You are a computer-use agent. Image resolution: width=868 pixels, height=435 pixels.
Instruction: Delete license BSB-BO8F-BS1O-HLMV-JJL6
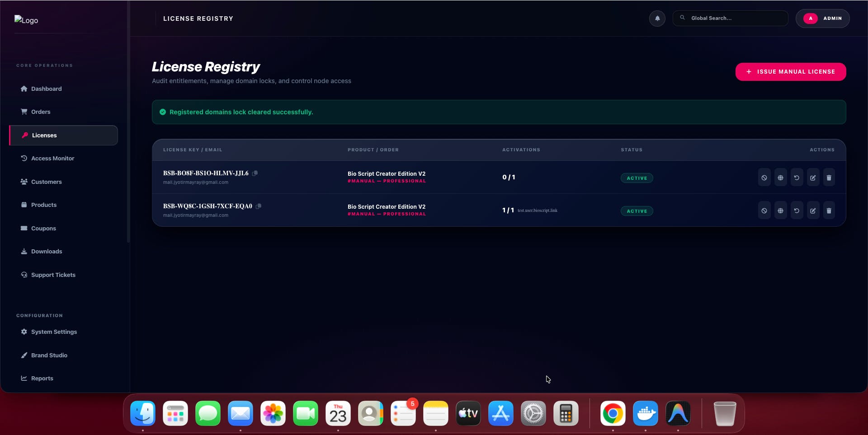click(x=829, y=178)
